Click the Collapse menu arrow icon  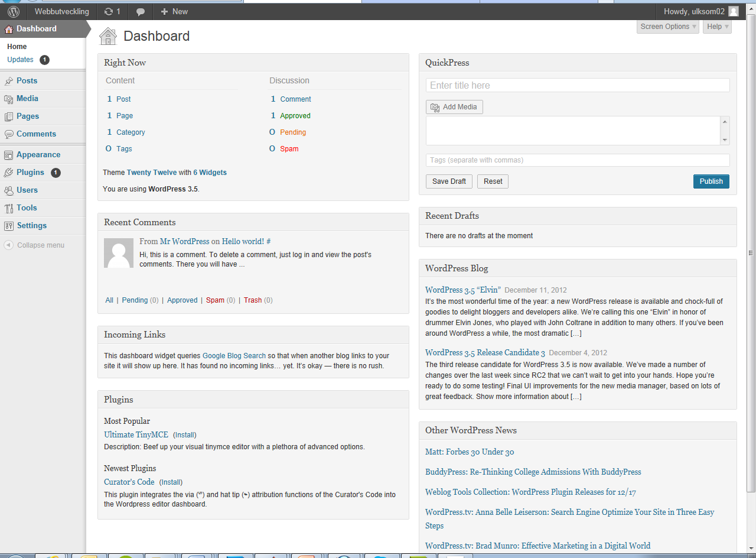[8, 245]
